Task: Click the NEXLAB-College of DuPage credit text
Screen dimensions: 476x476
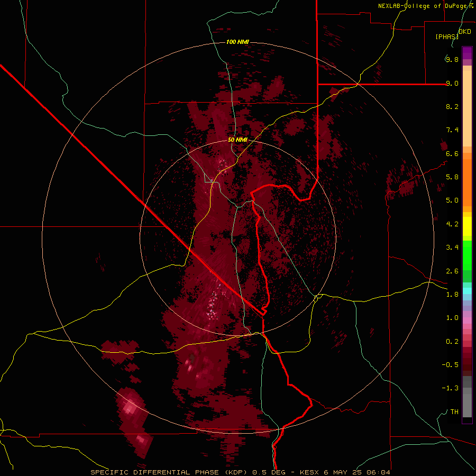Action: tap(423, 6)
